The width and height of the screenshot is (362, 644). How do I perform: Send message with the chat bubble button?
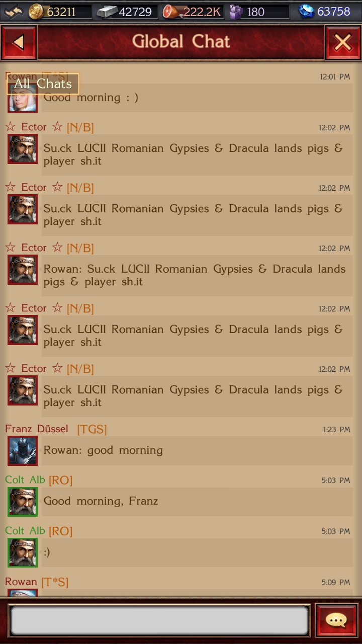point(336,620)
